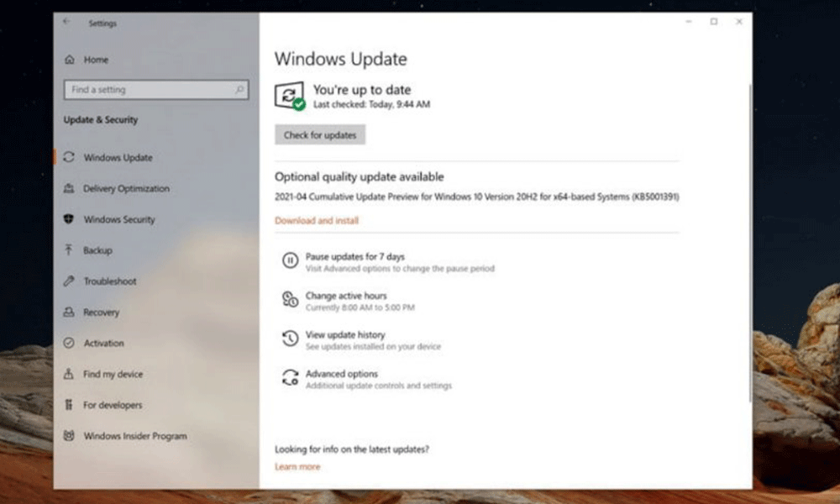Select Windows Update in the sidebar

click(118, 158)
